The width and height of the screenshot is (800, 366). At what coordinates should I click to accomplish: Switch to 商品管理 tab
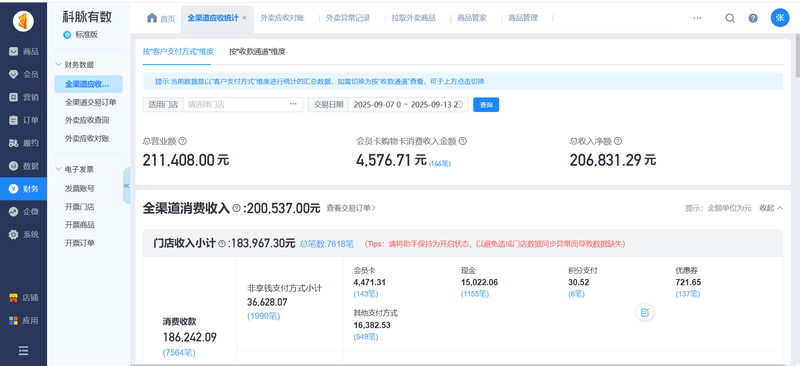coord(523,18)
